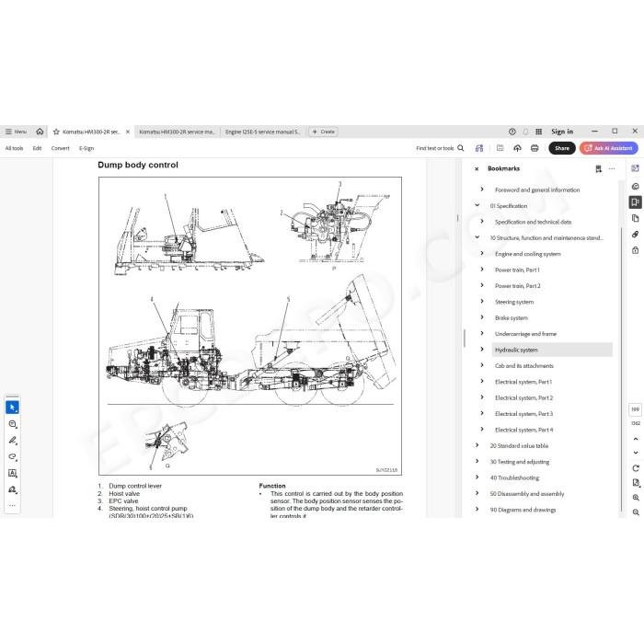Expand Hydraulic system bookmark arrow

pos(482,350)
